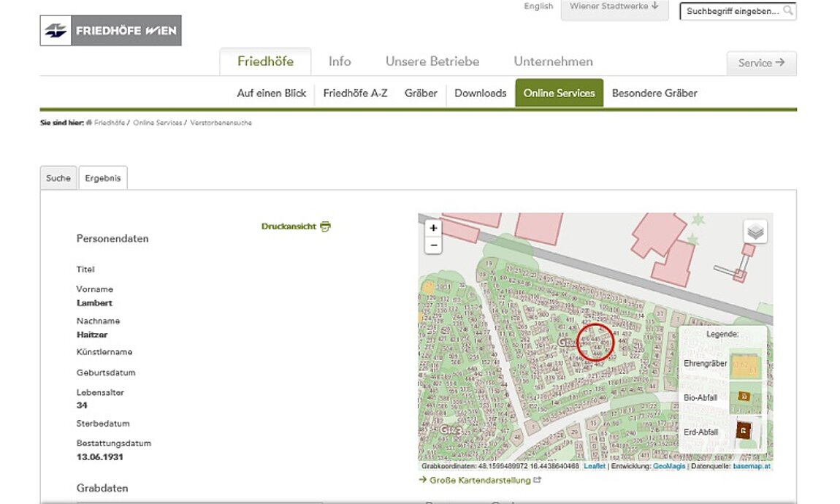Click the Online Services breadcrumb link
The height and width of the screenshot is (504, 840).
click(158, 123)
